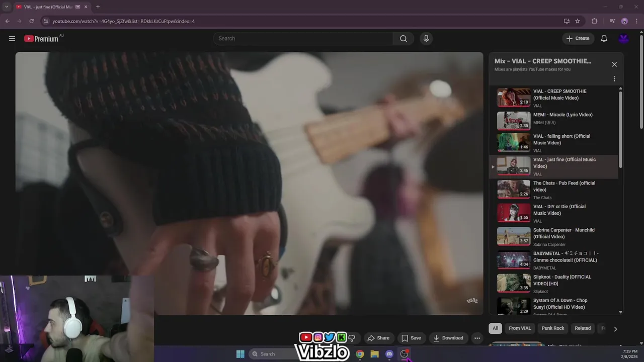Screen dimensions: 644x362
Task: View site information icon in address bar
Action: coord(46,21)
